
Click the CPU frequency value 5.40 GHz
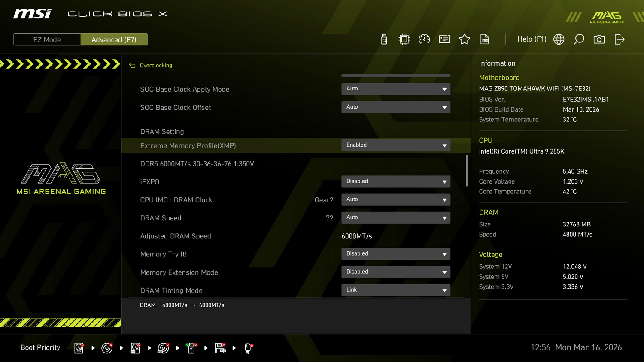coord(575,172)
